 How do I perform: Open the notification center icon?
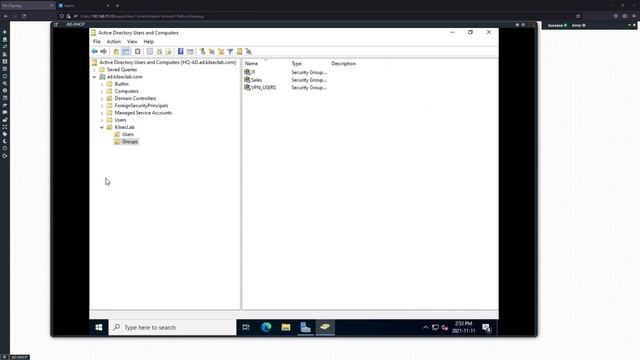487,327
